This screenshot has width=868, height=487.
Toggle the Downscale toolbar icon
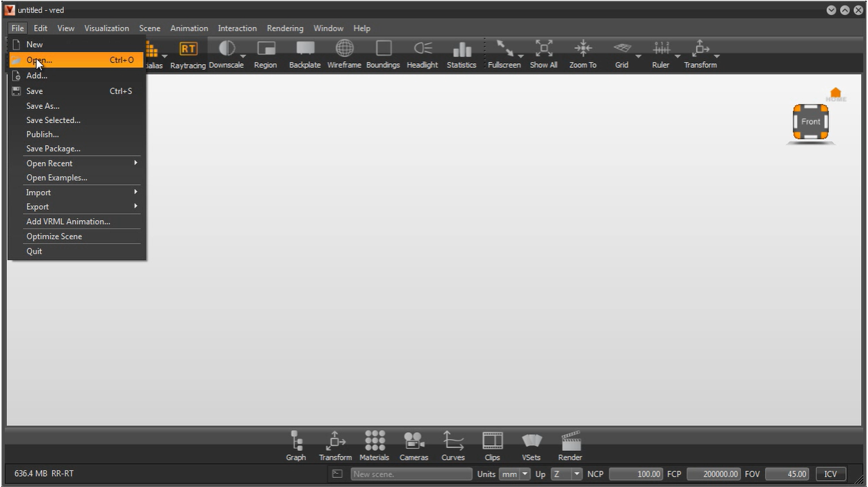click(227, 49)
